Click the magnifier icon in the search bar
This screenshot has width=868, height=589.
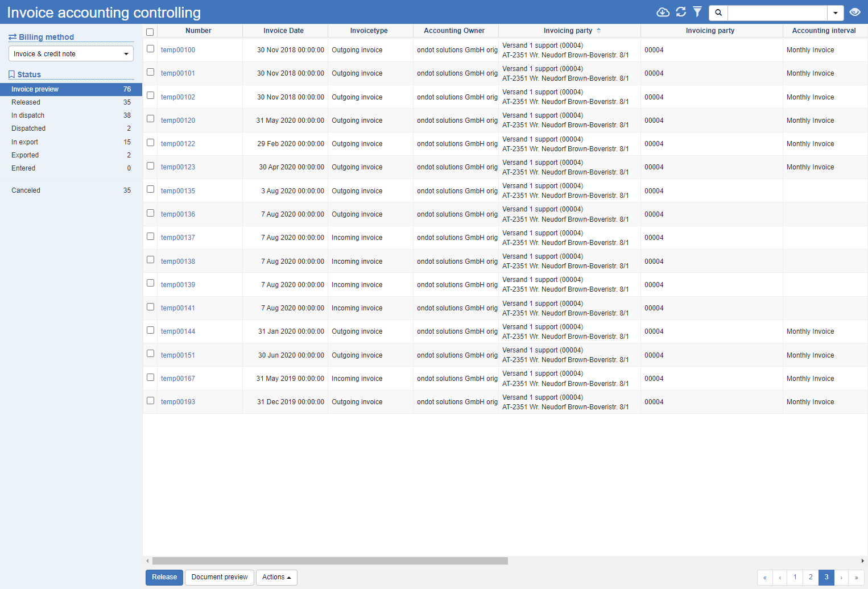[718, 12]
